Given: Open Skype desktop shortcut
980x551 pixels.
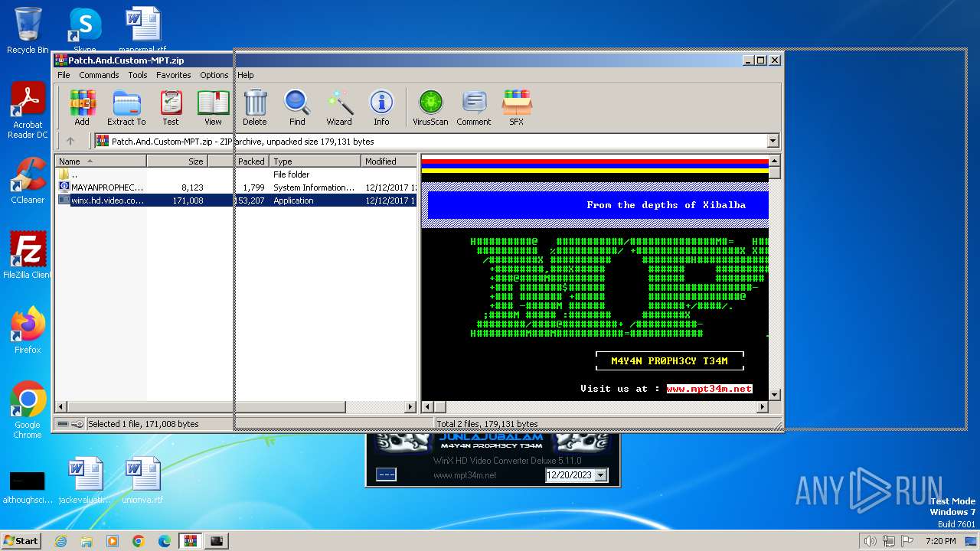Looking at the screenshot, I should (84, 29).
